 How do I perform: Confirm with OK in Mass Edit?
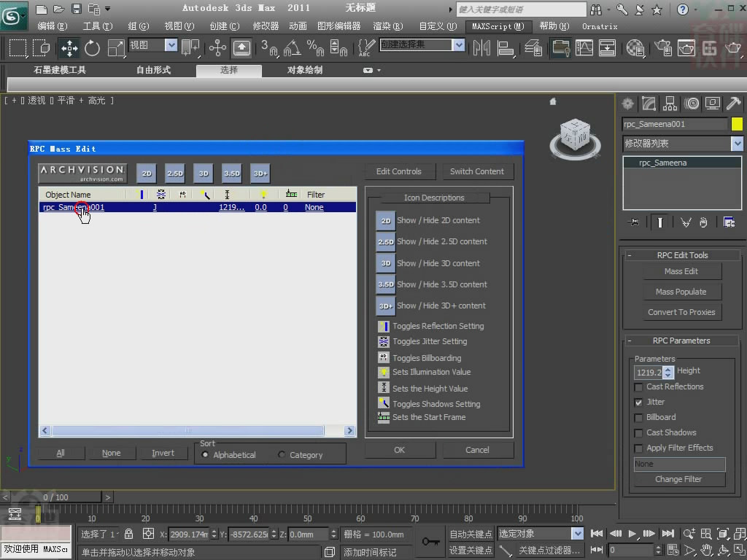tap(400, 450)
